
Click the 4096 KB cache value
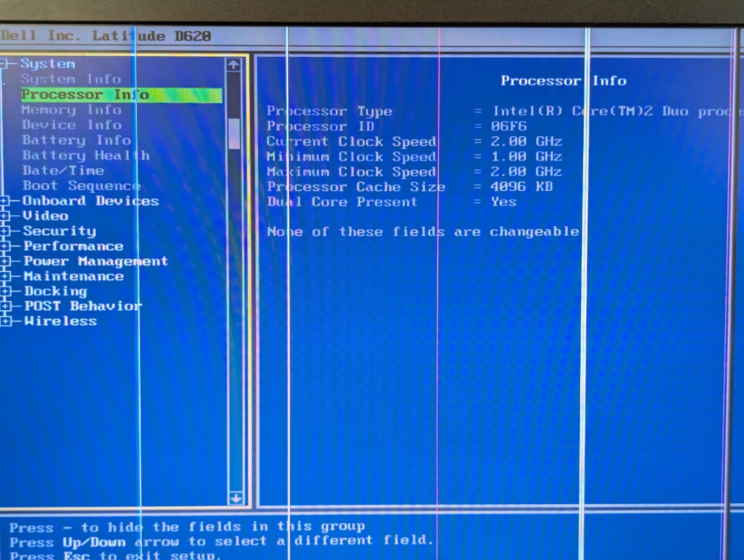click(522, 187)
